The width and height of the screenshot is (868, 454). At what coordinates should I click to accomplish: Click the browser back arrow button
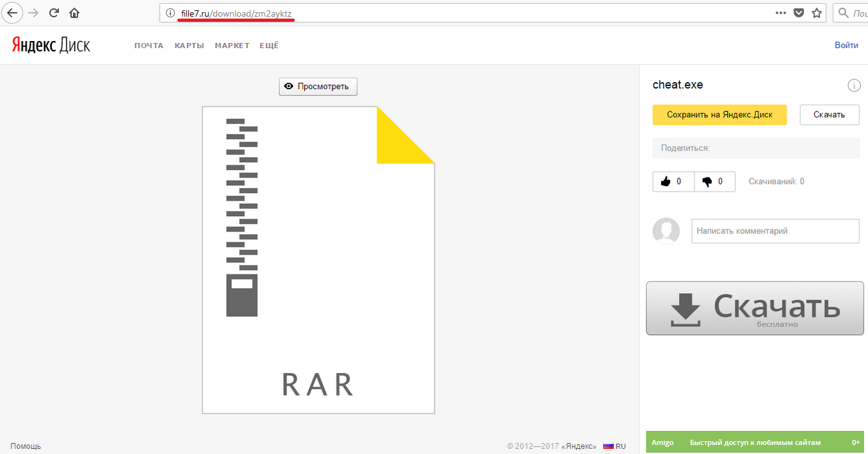pyautogui.click(x=13, y=12)
